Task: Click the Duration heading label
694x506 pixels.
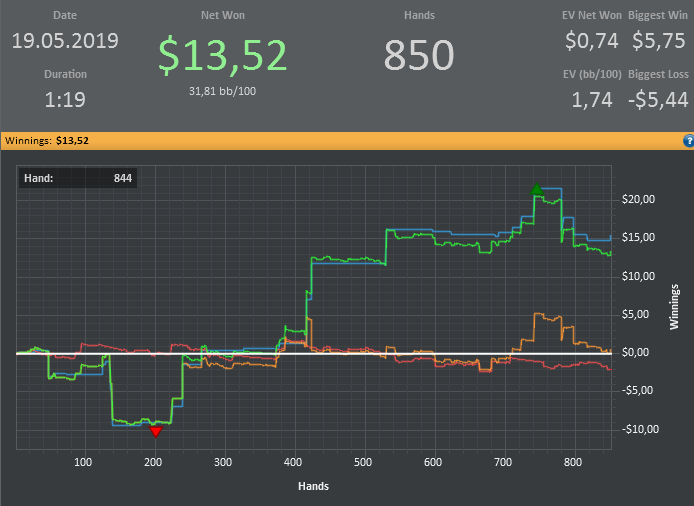Action: point(66,74)
